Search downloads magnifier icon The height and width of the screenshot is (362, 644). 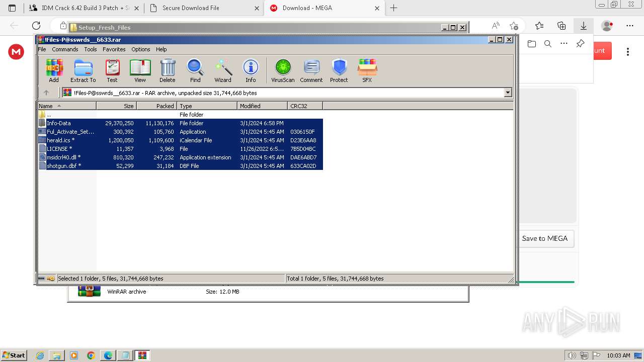(x=548, y=44)
